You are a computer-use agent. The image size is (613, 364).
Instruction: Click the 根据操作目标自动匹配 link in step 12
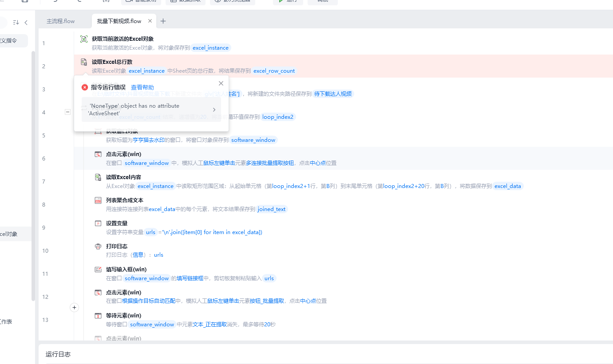point(148,301)
